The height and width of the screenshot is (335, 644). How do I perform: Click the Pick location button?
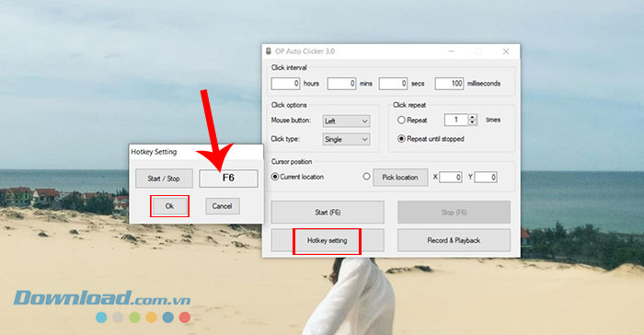400,177
